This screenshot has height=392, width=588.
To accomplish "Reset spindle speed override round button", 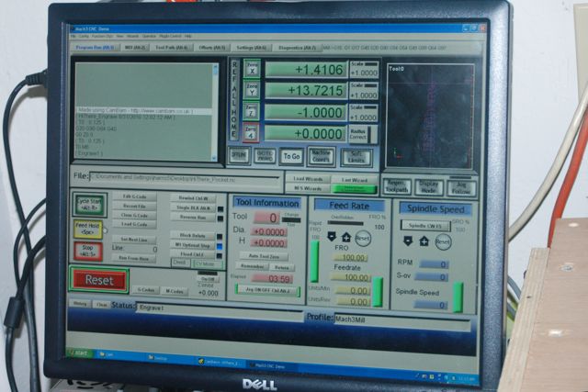I will click(443, 242).
